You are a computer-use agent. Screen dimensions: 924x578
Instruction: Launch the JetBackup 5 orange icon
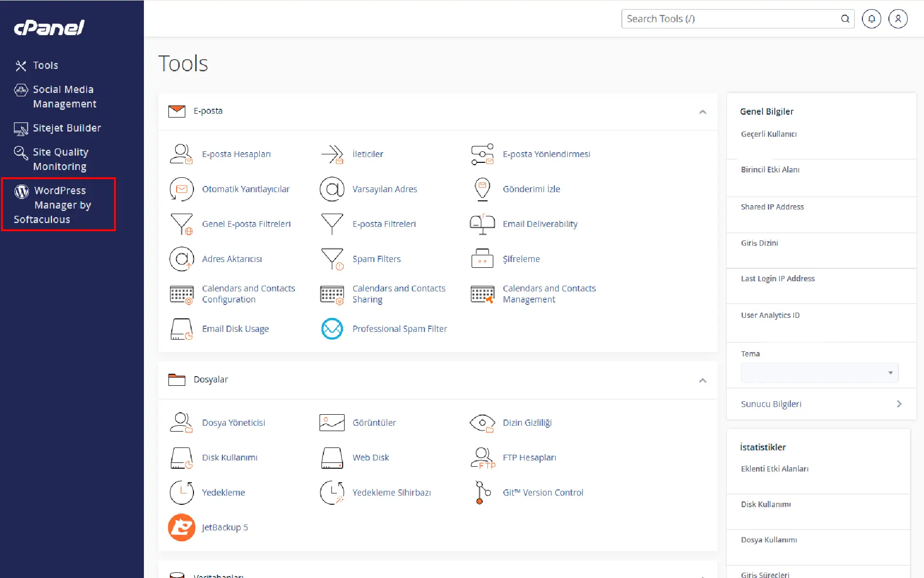point(181,527)
